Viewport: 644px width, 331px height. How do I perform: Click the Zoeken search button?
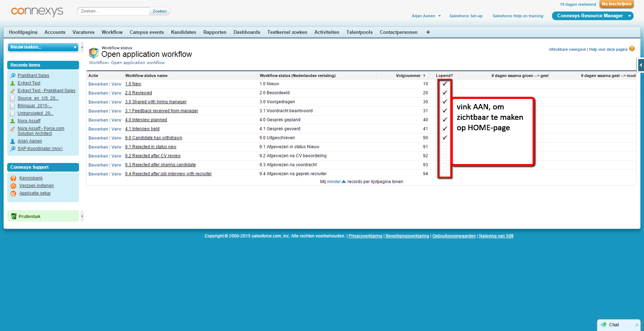[x=160, y=11]
